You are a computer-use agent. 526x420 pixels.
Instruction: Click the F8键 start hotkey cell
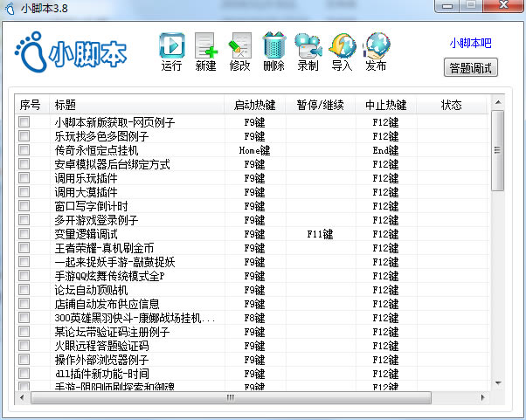point(254,318)
